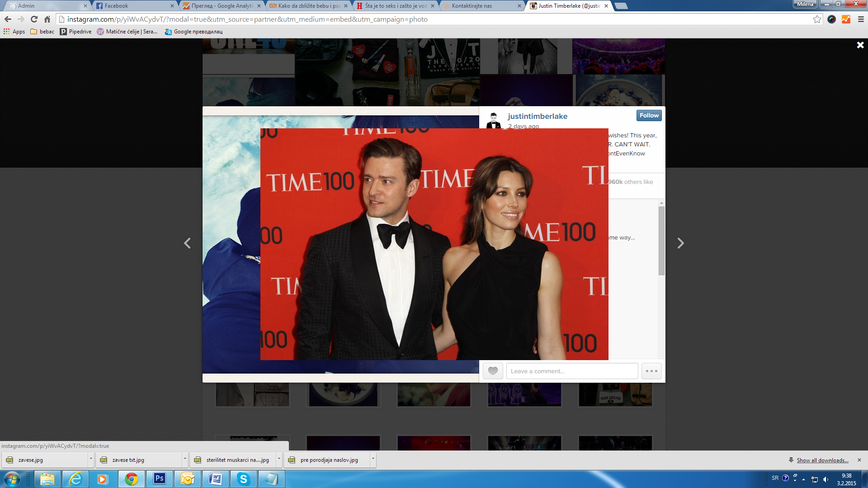Click the heart like icon

493,371
